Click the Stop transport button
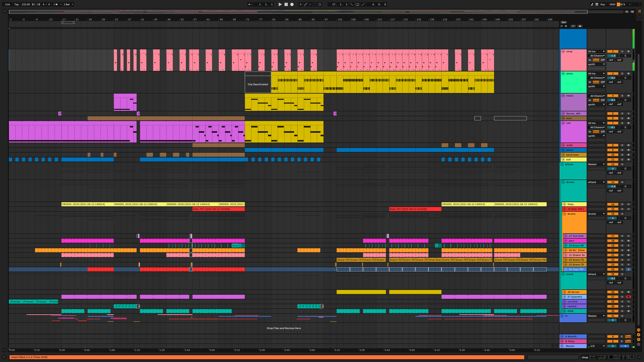The image size is (644, 362). [286, 4]
